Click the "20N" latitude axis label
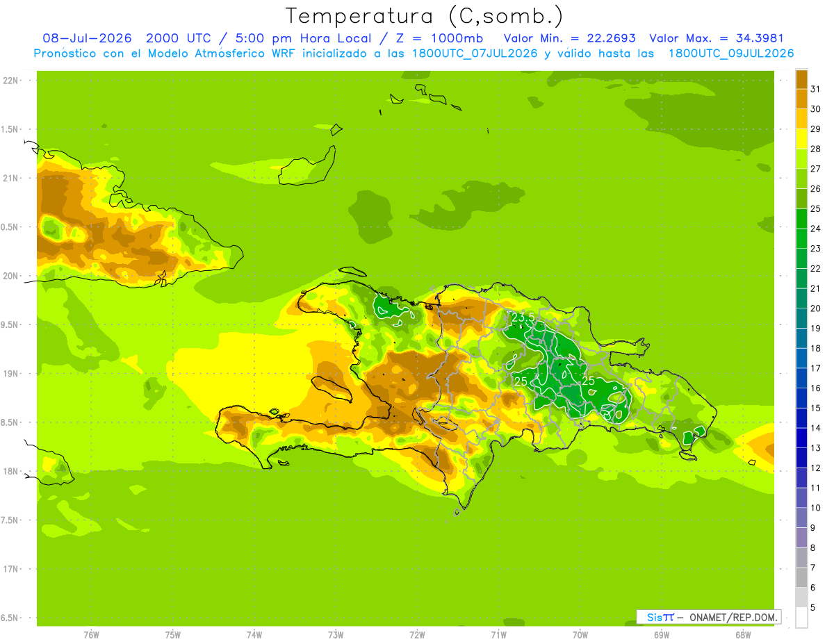This screenshot has width=834, height=644. click(x=10, y=276)
